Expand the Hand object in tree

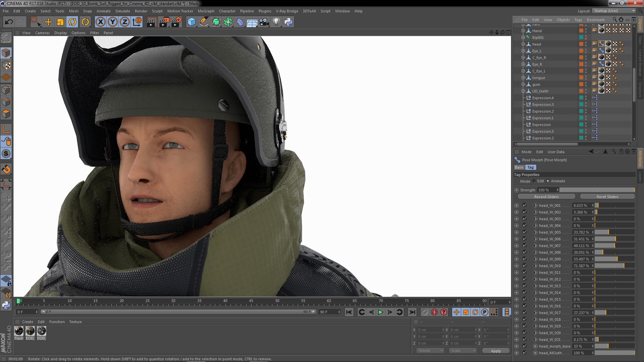(523, 31)
